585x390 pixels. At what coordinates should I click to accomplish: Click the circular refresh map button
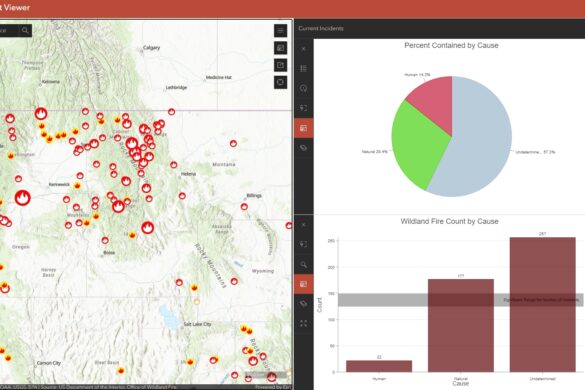280,82
